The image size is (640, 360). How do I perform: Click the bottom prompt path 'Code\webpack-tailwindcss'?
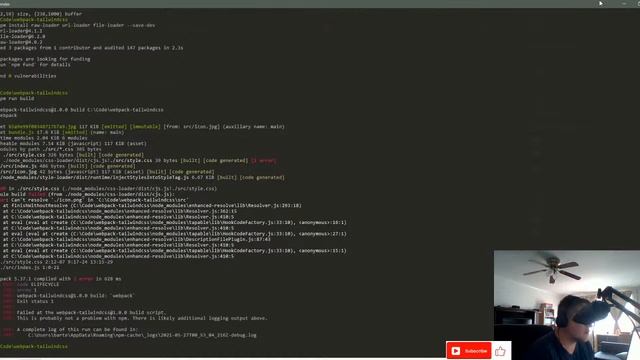pos(34,346)
